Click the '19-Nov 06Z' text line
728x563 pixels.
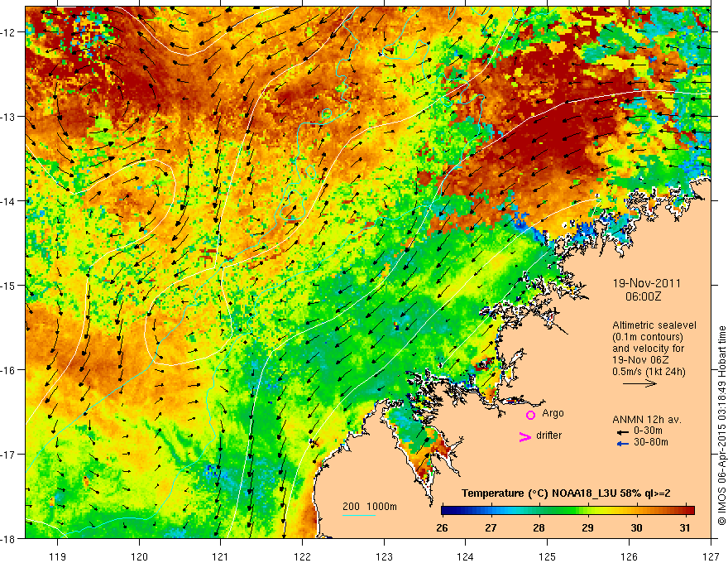point(642,360)
